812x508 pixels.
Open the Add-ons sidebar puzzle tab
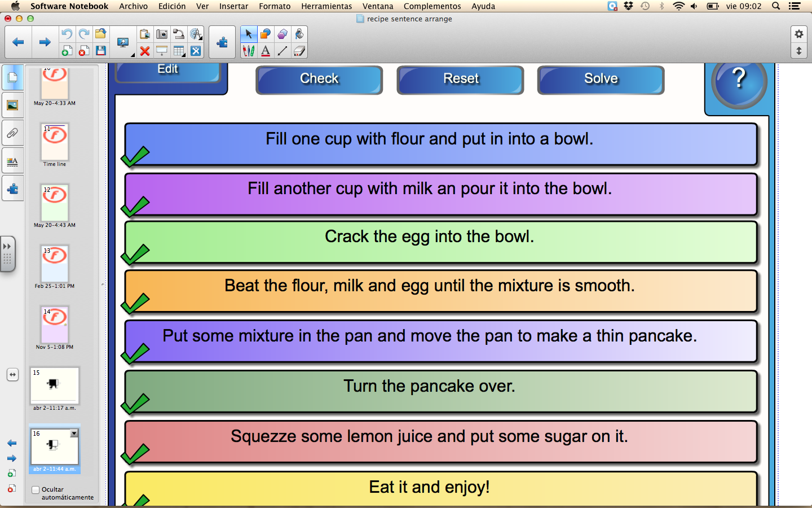click(12, 189)
